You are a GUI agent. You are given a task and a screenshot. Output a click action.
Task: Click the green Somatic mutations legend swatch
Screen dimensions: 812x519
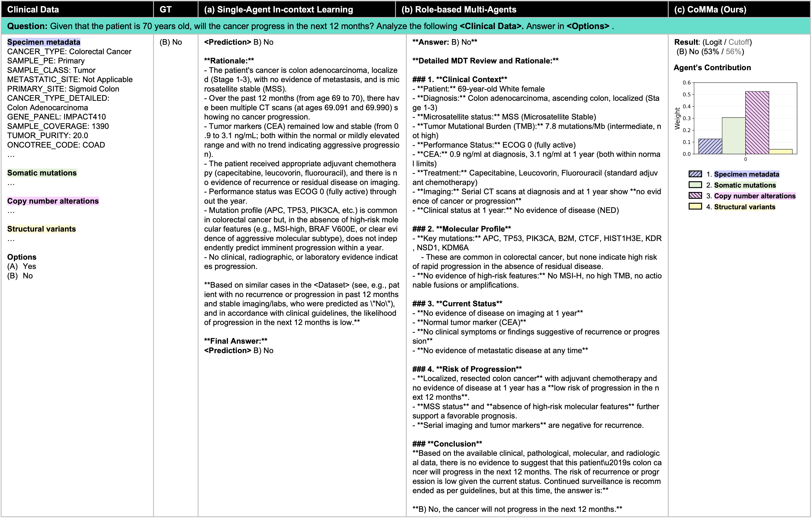695,185
